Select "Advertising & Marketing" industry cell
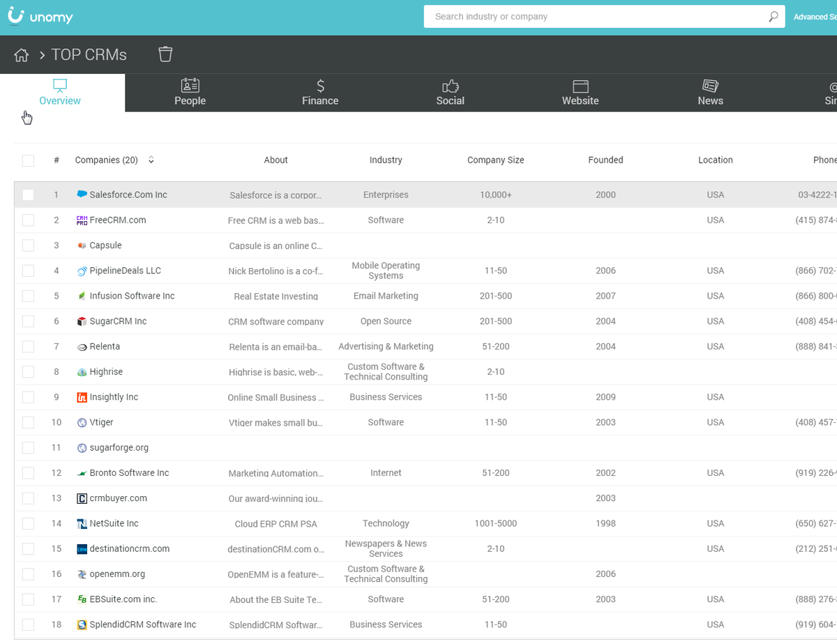Screen dimensions: 837x644 [x=386, y=347]
